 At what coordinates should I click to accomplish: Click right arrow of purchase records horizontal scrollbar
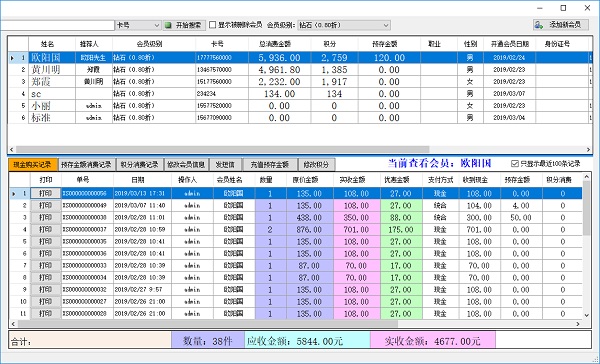[578, 324]
